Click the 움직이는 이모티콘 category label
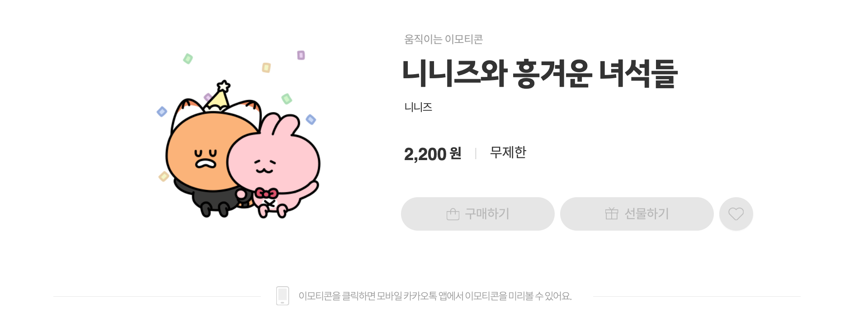Viewport: 868px width, 322px height. click(x=443, y=39)
